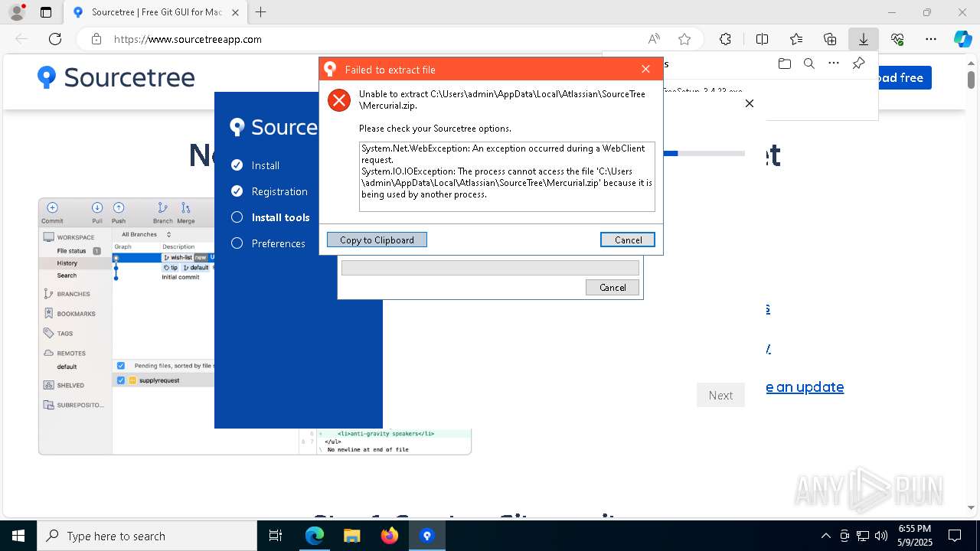Click the taskbar search box
This screenshot has height=551, width=980.
point(147,536)
